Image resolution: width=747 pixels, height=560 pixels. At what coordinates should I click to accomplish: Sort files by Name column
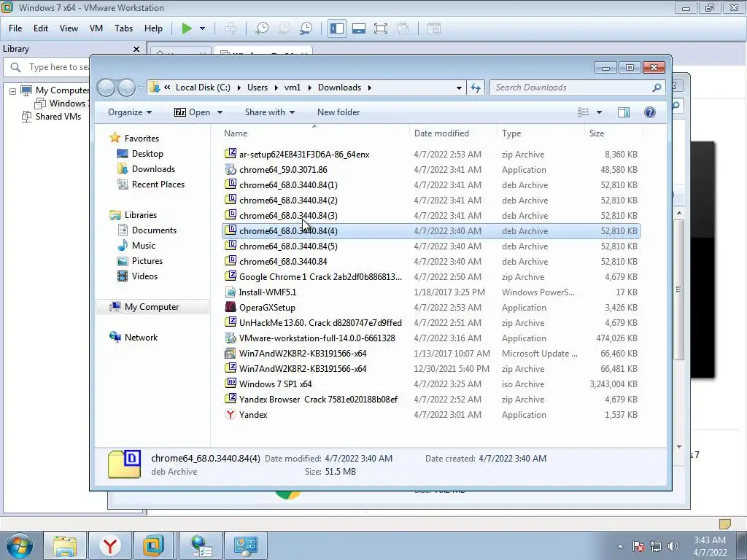314,133
